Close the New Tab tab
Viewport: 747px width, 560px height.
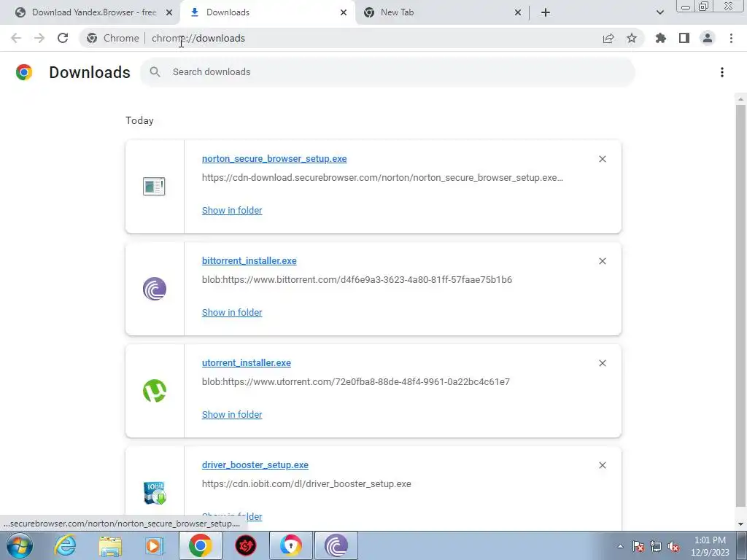point(518,13)
